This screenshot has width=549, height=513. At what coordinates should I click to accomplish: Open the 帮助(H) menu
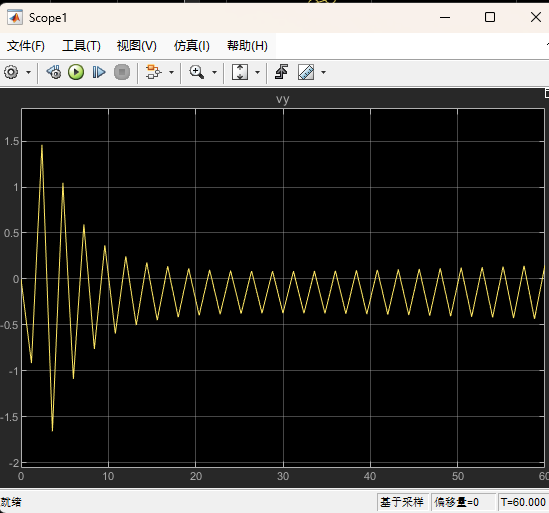pos(247,46)
